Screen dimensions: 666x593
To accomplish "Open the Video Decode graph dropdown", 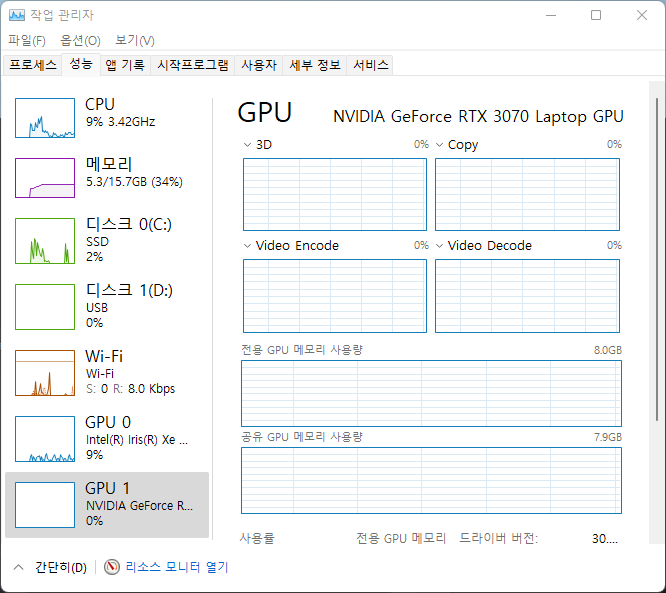I will [440, 246].
